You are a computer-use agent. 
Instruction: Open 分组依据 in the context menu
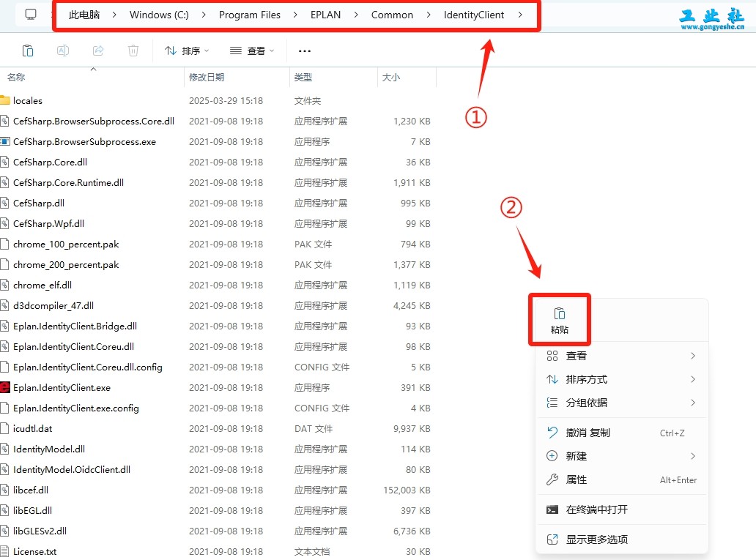click(621, 403)
